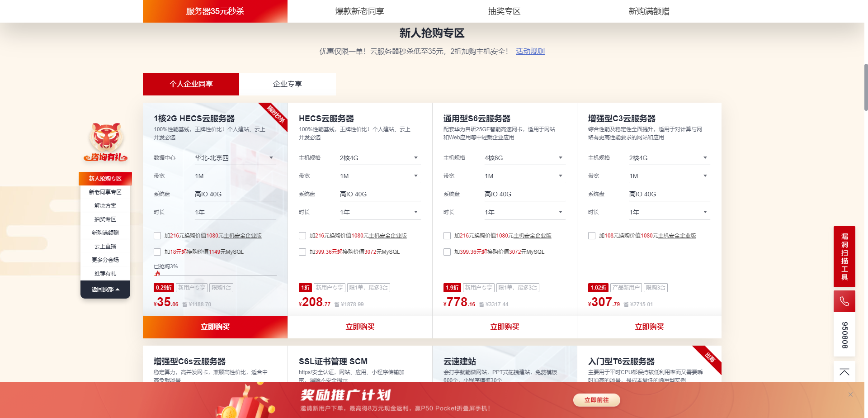Click the 入门型T6云服务器 card title

click(x=621, y=361)
